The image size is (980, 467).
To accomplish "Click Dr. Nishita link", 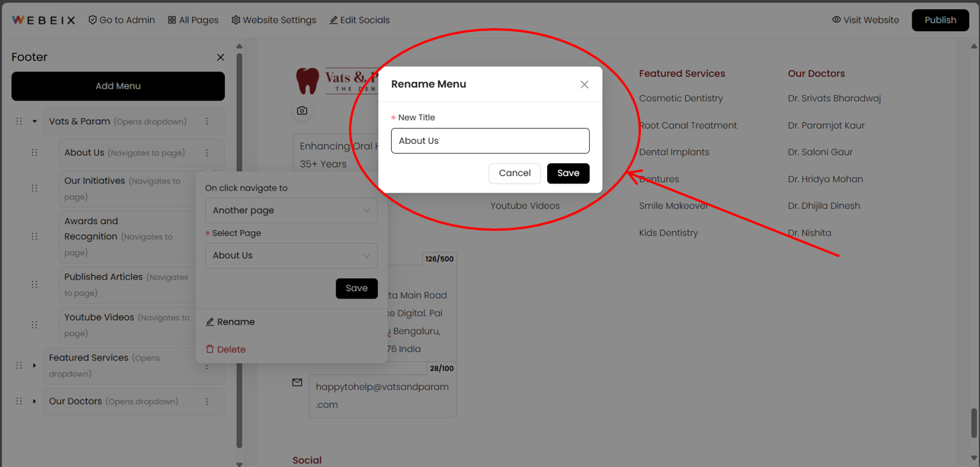I will click(x=809, y=233).
